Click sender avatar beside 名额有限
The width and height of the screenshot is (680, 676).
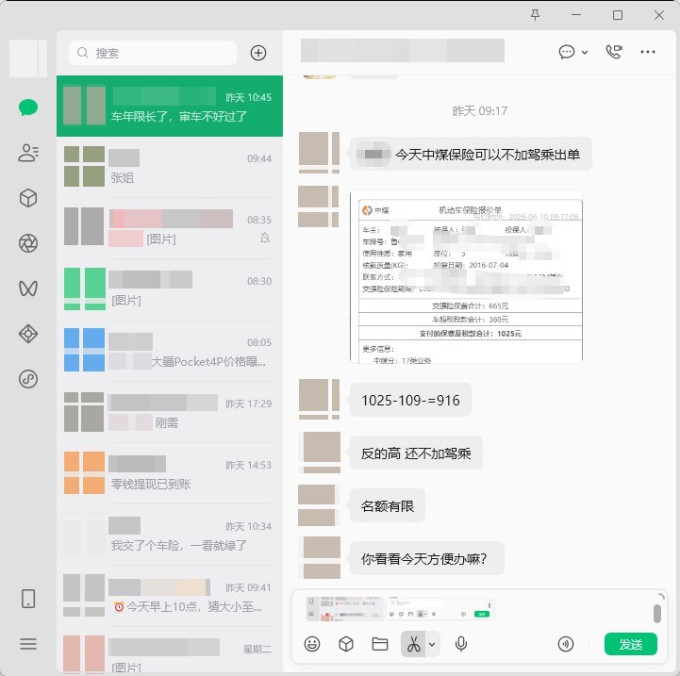[319, 505]
